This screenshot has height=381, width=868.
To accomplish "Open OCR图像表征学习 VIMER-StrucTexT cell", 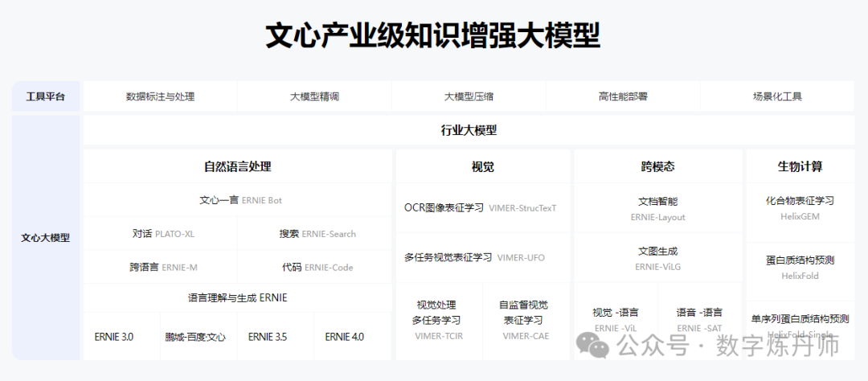I will point(483,208).
